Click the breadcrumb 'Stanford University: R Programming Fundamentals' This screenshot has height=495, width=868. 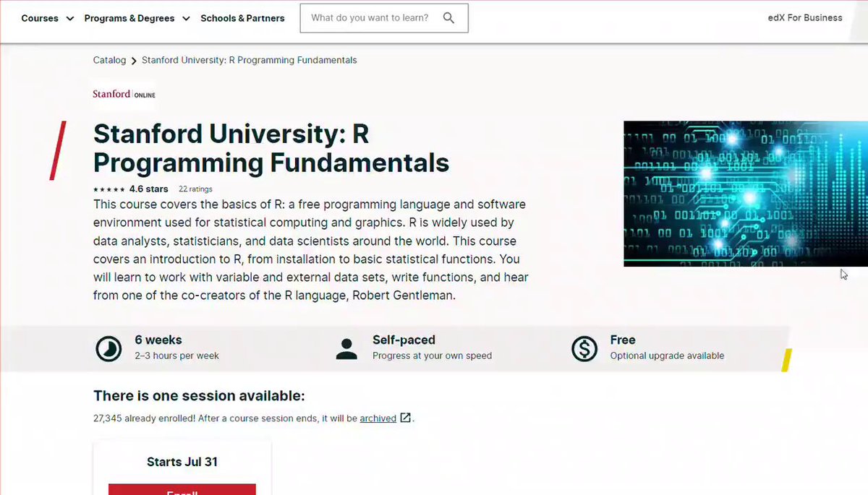(249, 60)
